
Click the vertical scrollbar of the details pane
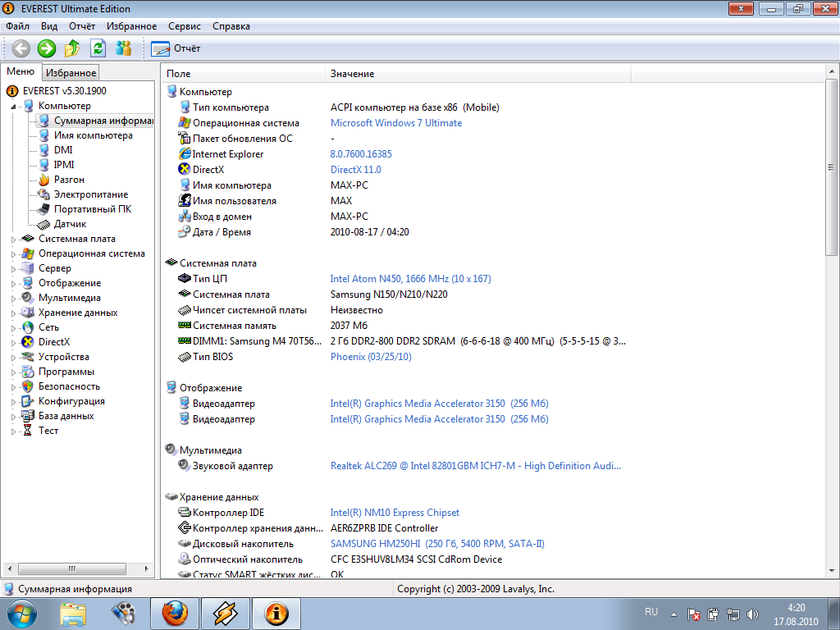(831, 167)
